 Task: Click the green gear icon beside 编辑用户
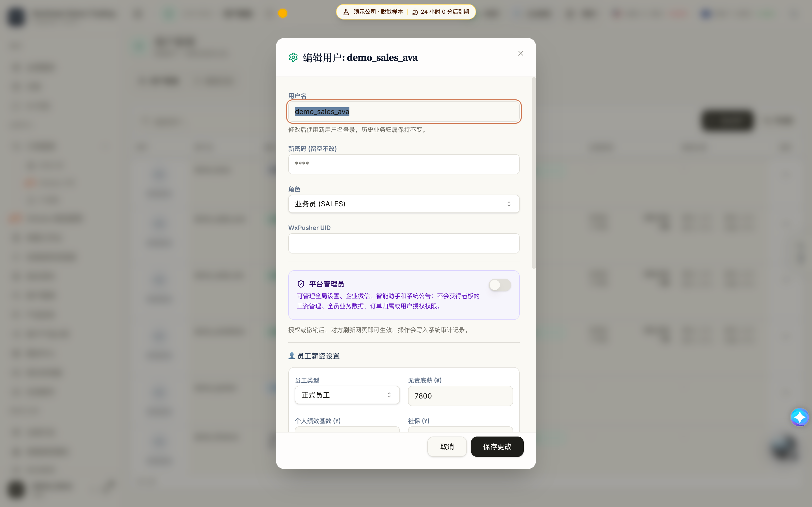293,57
